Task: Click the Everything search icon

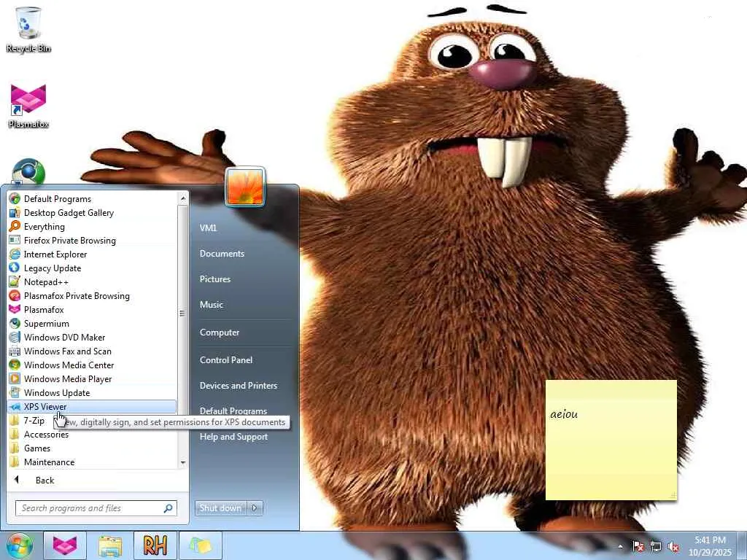Action: tap(15, 226)
